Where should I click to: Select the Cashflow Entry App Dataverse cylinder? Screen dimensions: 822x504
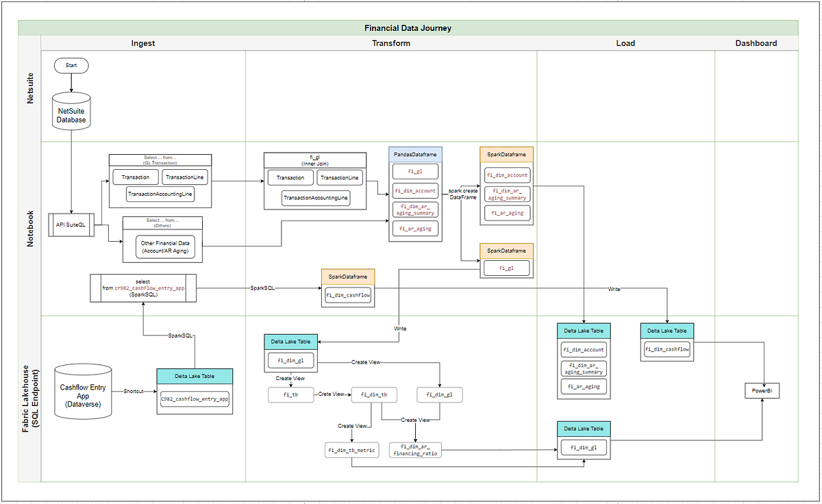[x=82, y=392]
